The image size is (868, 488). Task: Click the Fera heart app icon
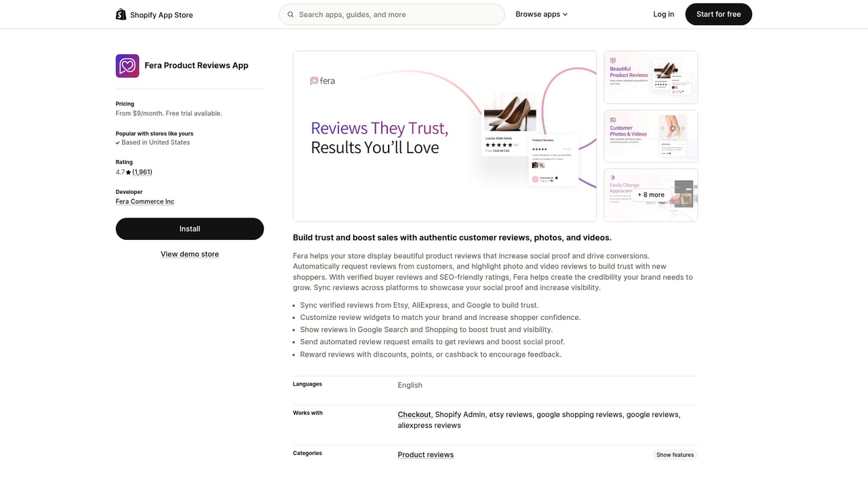127,66
